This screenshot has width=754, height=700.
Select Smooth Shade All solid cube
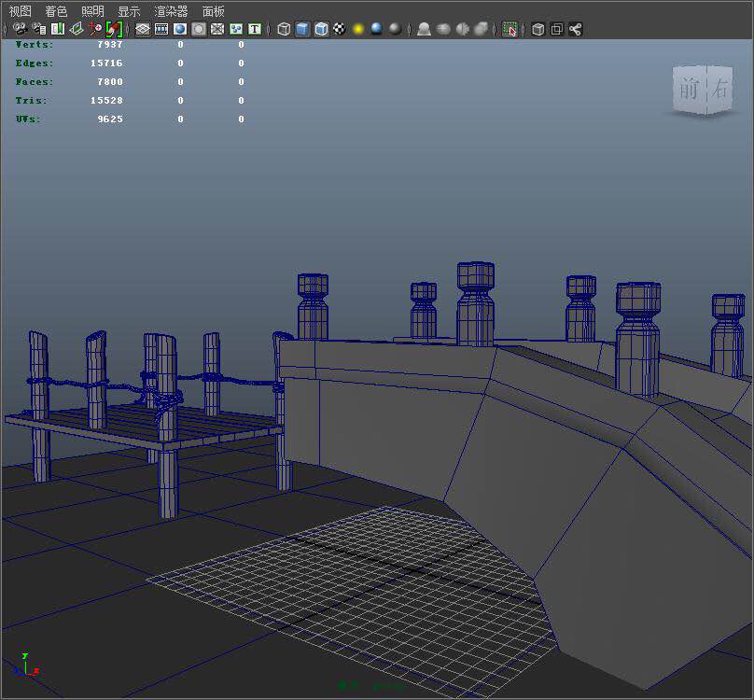pyautogui.click(x=302, y=29)
